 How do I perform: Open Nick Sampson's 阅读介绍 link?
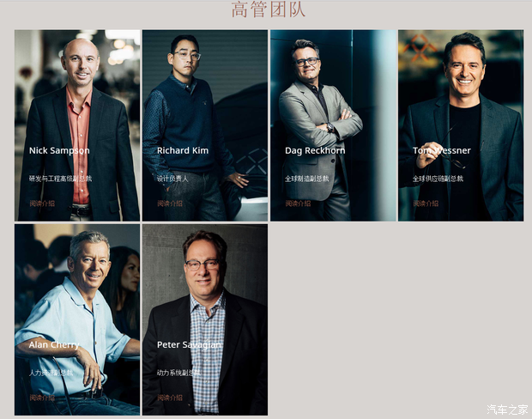(x=42, y=203)
